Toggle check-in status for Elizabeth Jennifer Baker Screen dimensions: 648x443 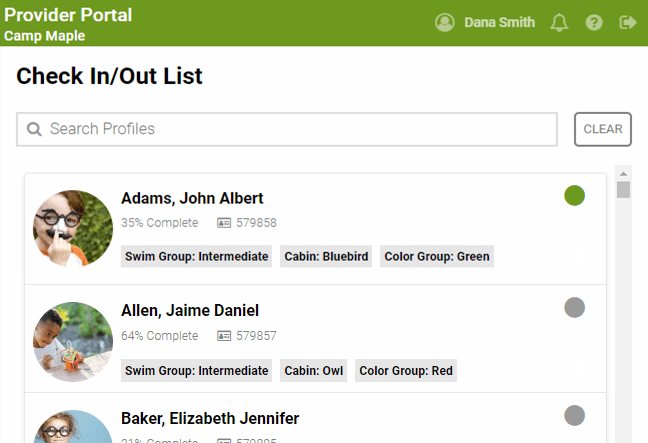pyautogui.click(x=574, y=415)
